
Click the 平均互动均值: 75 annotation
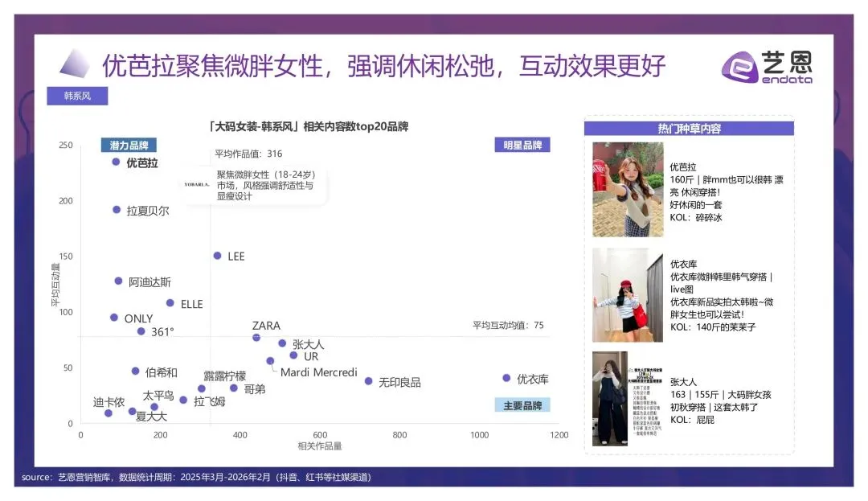(508, 325)
